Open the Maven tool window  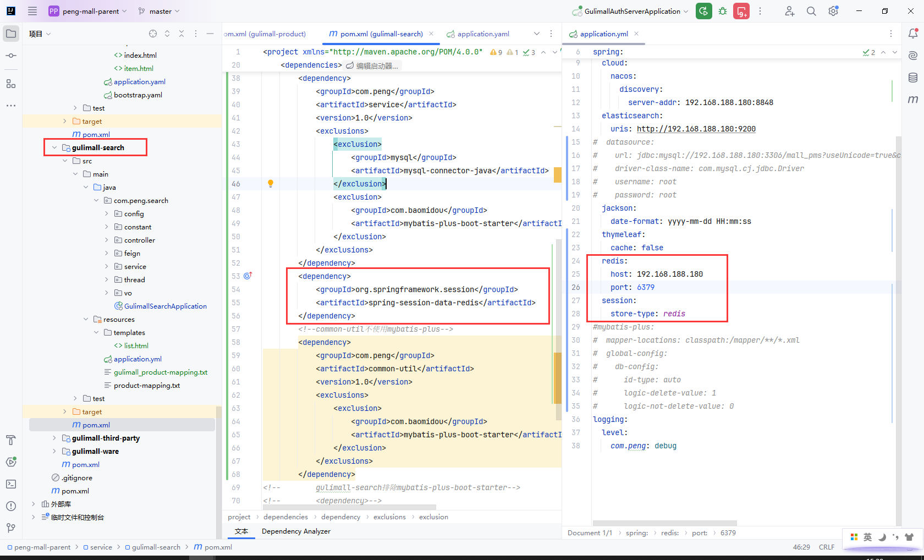913,100
